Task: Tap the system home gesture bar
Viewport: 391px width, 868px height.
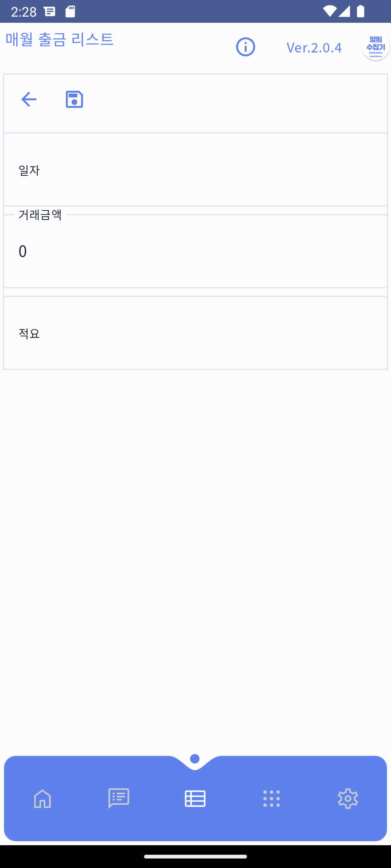Action: pyautogui.click(x=195, y=856)
